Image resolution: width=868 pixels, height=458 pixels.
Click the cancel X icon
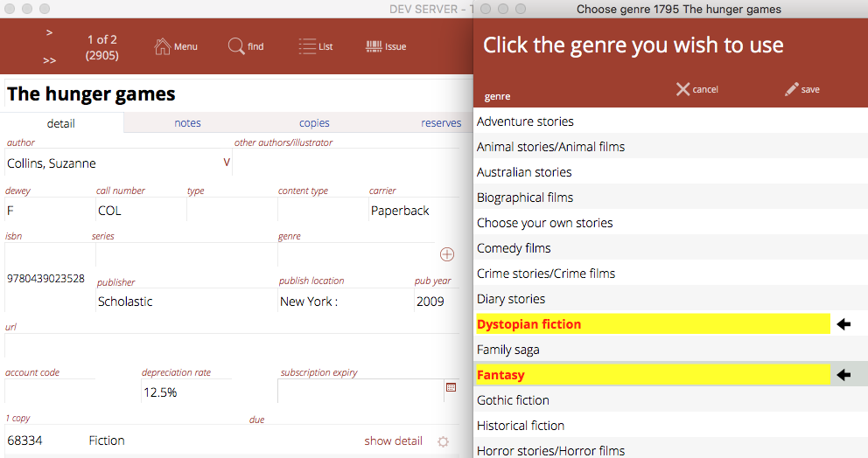(683, 89)
